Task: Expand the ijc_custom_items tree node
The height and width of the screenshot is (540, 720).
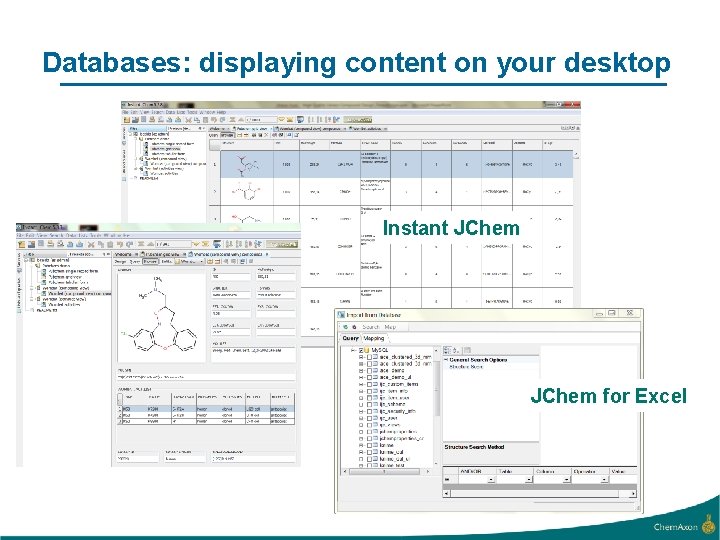Action: tap(361, 384)
